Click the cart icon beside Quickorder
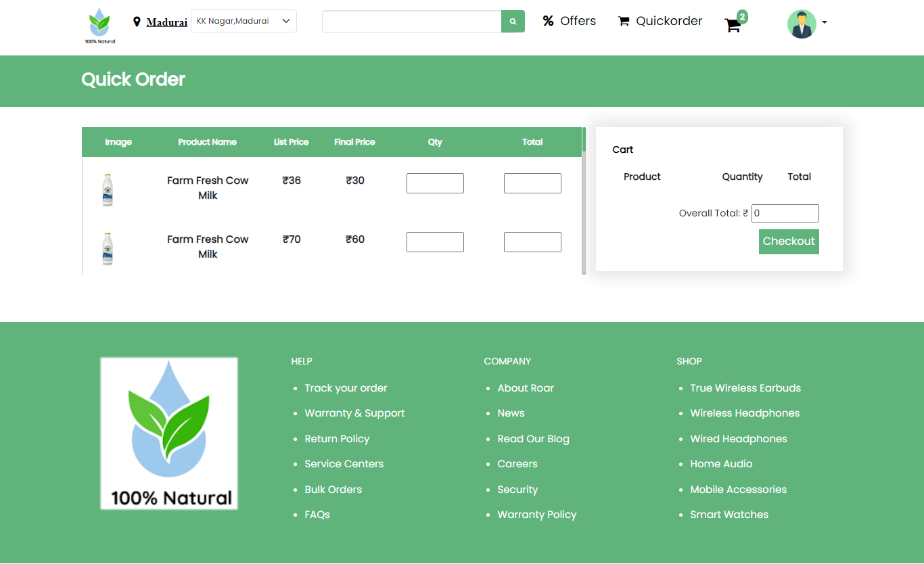The width and height of the screenshot is (924, 564). coord(624,21)
